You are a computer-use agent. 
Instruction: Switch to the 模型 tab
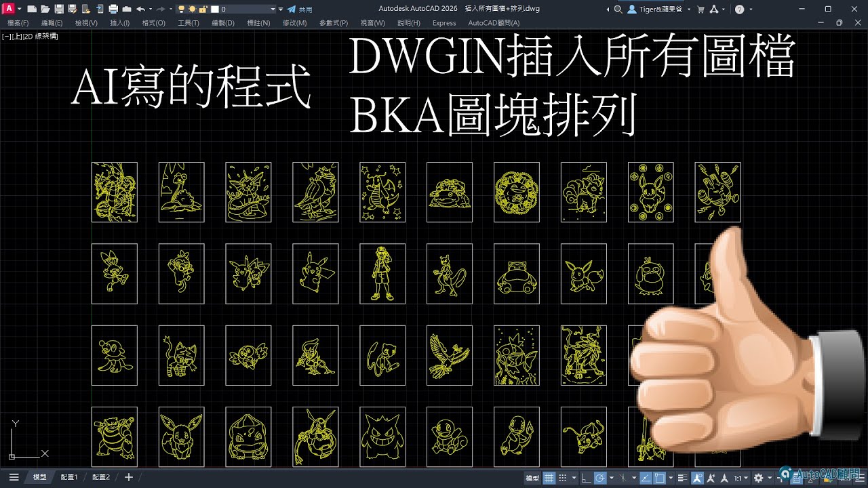click(40, 477)
